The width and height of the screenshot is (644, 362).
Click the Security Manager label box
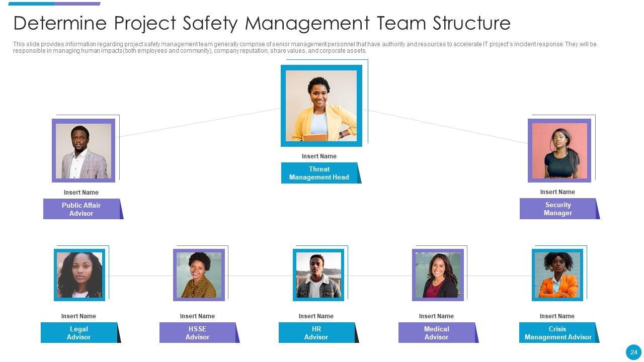pyautogui.click(x=558, y=209)
